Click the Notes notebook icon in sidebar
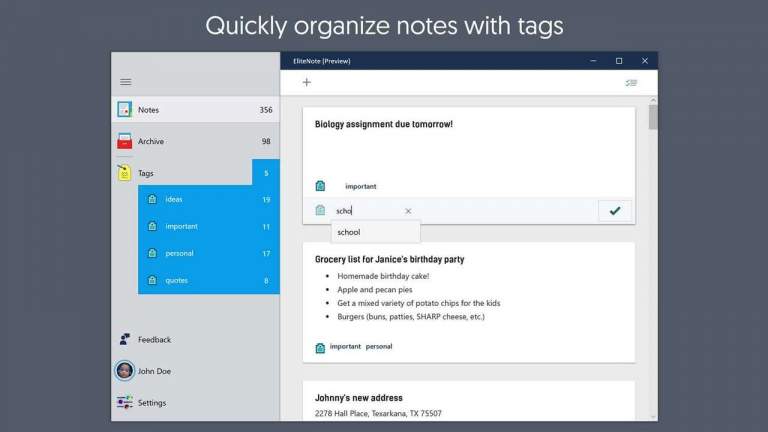 click(x=124, y=109)
